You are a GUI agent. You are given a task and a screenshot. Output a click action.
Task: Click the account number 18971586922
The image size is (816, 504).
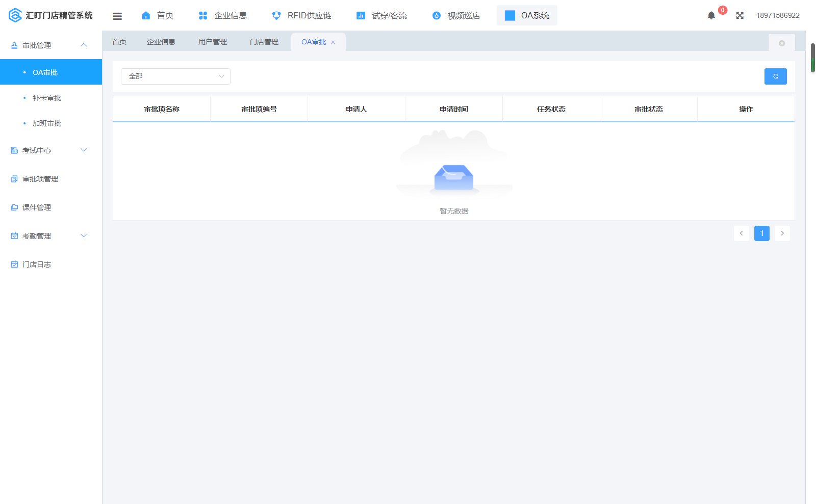coord(778,15)
